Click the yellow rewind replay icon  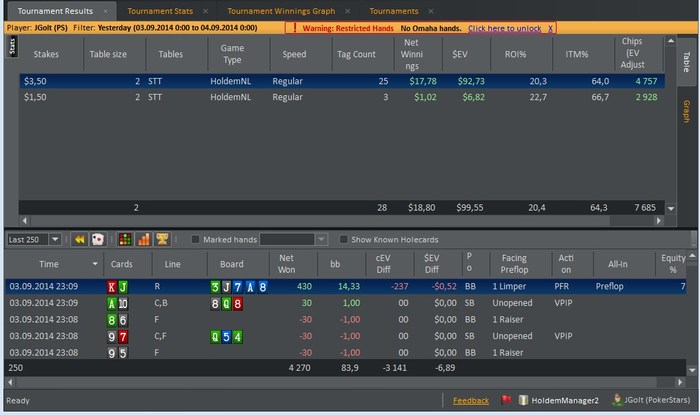coord(79,240)
